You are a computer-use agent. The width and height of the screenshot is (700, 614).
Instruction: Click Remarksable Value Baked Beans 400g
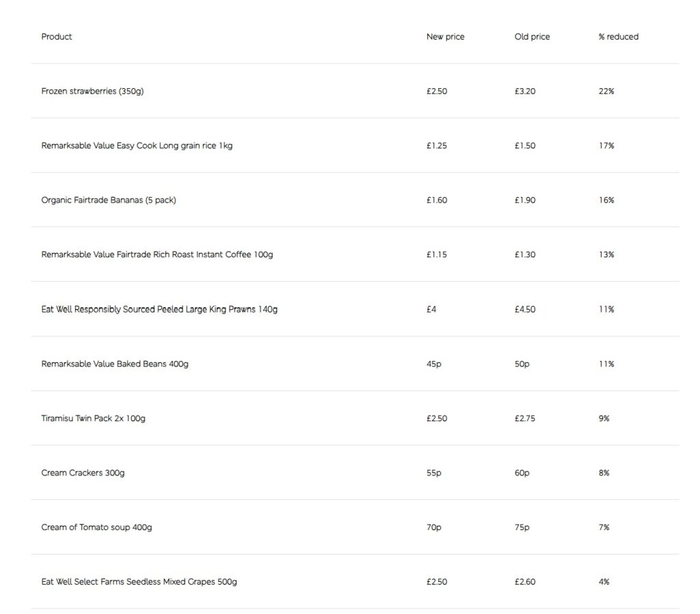coord(115,364)
